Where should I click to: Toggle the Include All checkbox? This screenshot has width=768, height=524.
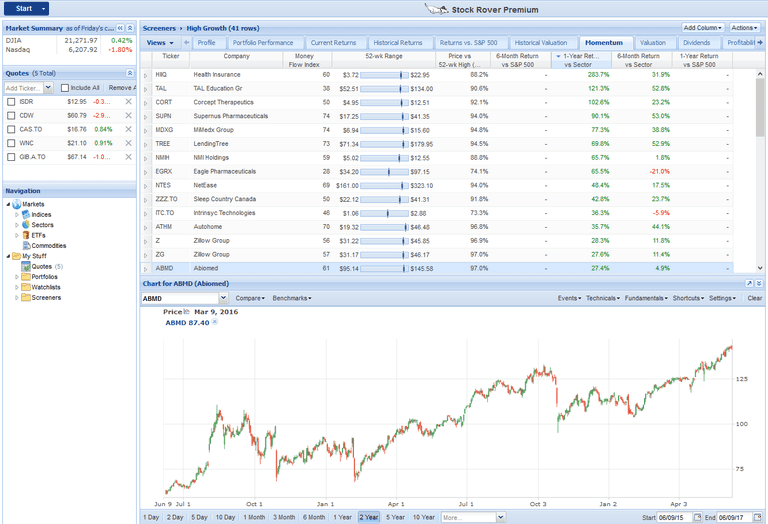(x=65, y=88)
